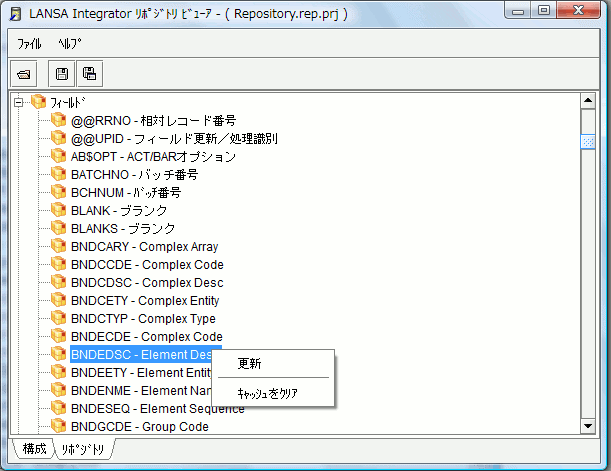Click the icon next to BNDCARY
Image resolution: width=611 pixels, height=471 pixels.
[x=58, y=246]
